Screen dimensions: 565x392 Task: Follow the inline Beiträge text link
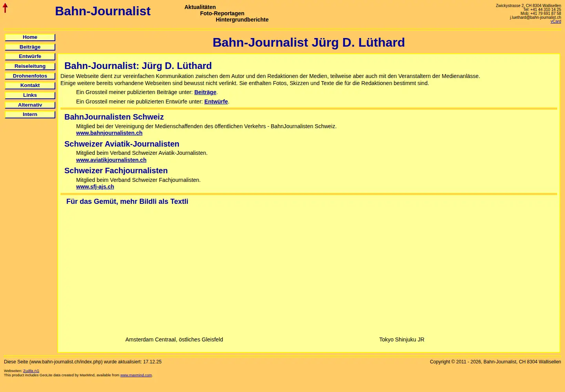click(205, 92)
